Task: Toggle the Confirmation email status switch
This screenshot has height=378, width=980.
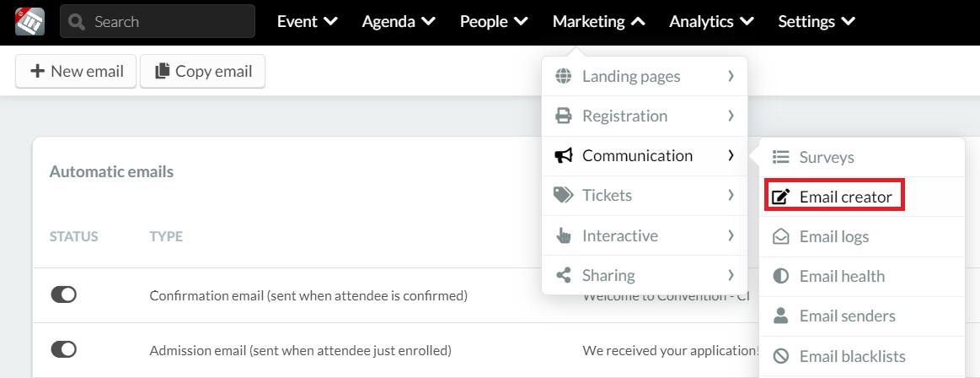Action: point(64,294)
